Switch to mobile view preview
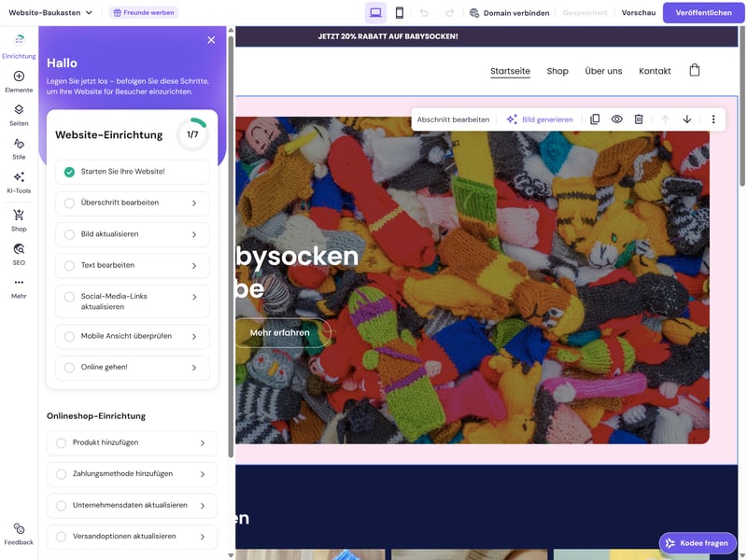This screenshot has height=560, width=747. tap(400, 13)
